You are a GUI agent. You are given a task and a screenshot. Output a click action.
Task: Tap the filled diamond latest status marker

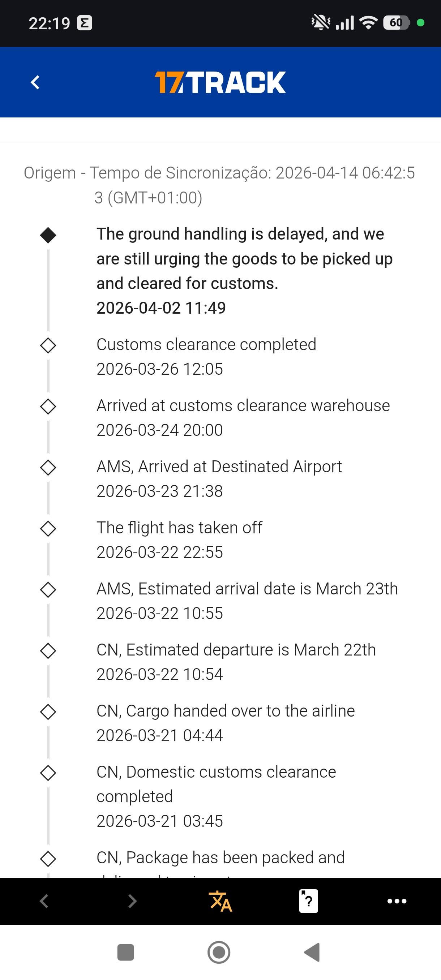click(x=48, y=235)
